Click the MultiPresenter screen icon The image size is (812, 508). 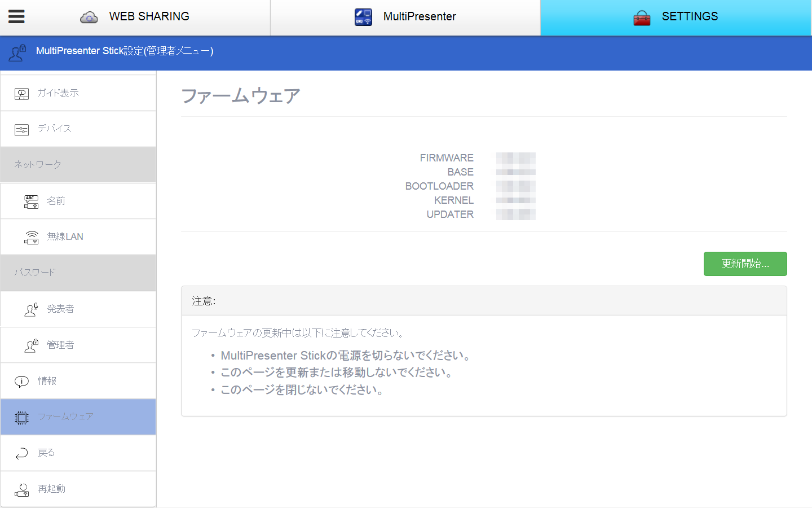[364, 16]
